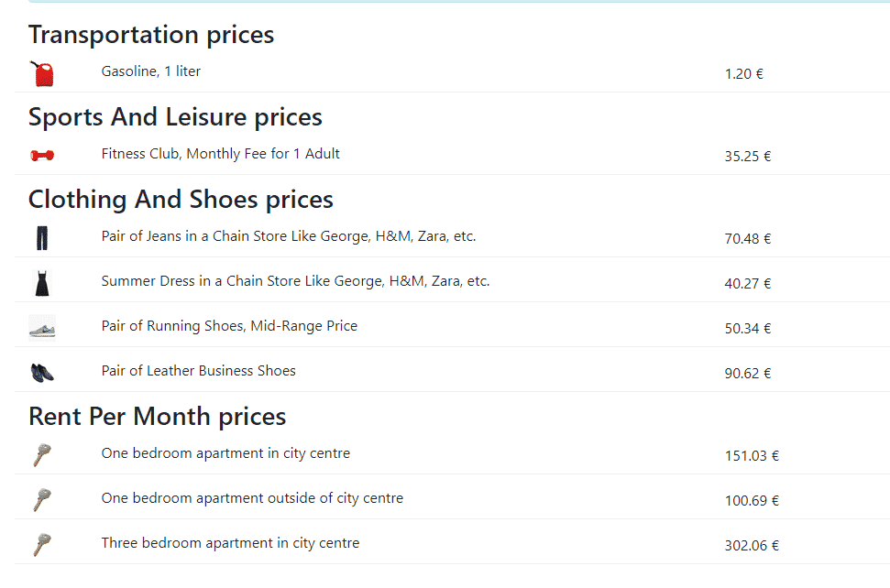Click the 90.62 € leather shoes price

[x=748, y=374]
